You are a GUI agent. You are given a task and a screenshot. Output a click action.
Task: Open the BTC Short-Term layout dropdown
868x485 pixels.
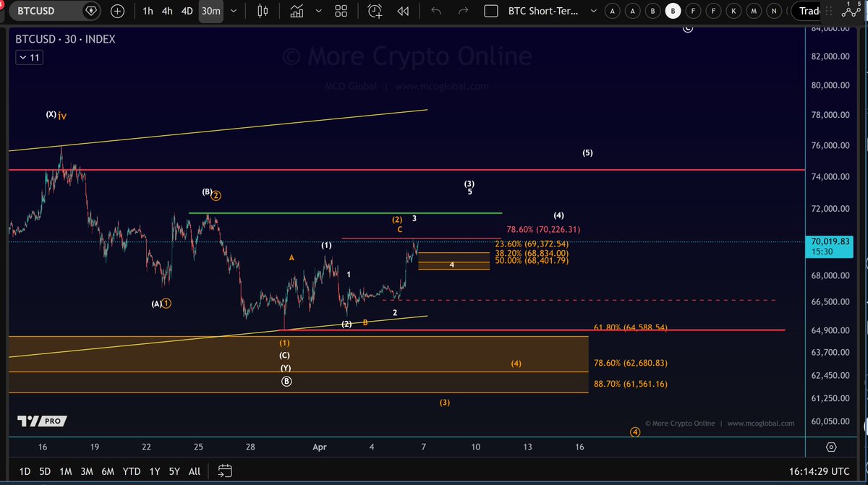point(594,11)
